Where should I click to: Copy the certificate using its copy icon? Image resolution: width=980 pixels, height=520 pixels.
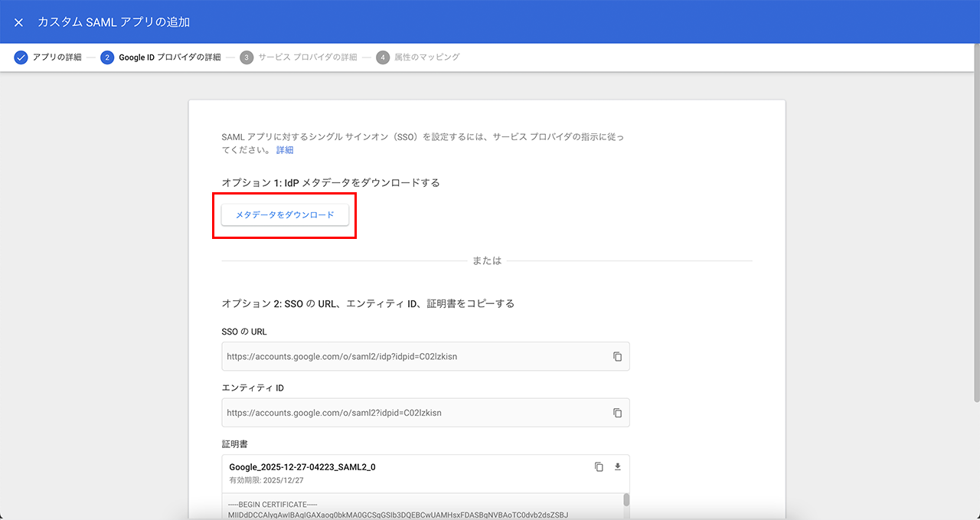(599, 467)
